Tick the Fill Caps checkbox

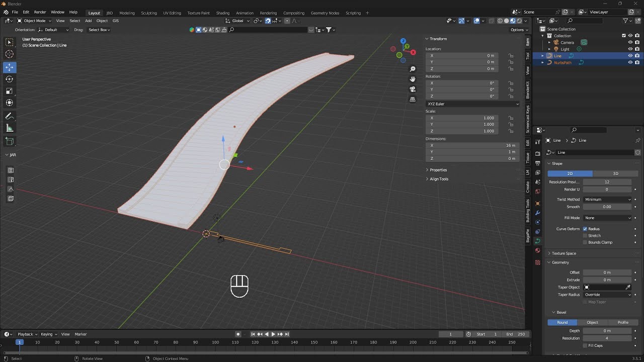click(x=585, y=345)
